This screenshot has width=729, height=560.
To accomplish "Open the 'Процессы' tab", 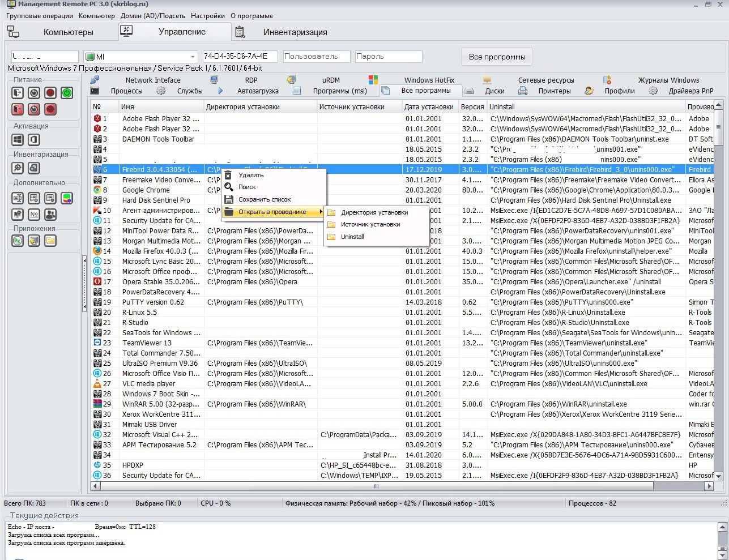I will [x=120, y=91].
